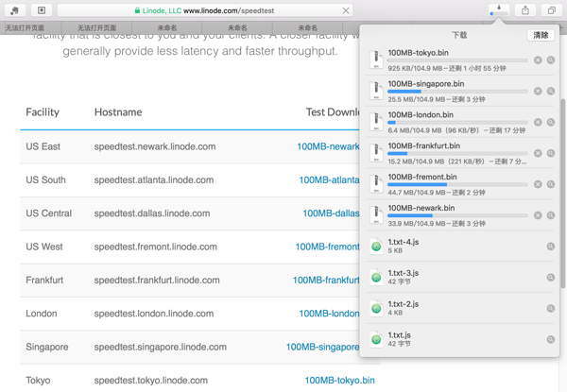
Task: Reveal 100MB-london.bin in Finder
Action: (x=550, y=123)
